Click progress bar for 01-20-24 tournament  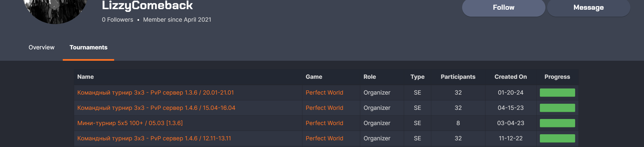(557, 93)
